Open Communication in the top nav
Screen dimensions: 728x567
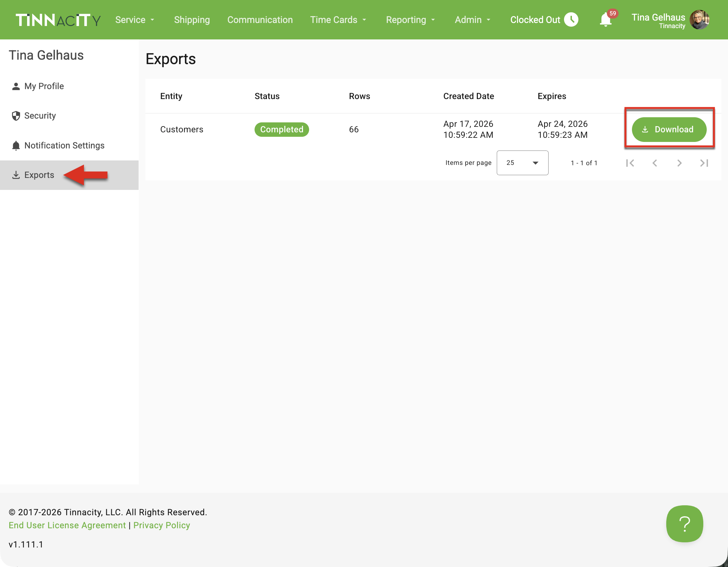pyautogui.click(x=260, y=20)
